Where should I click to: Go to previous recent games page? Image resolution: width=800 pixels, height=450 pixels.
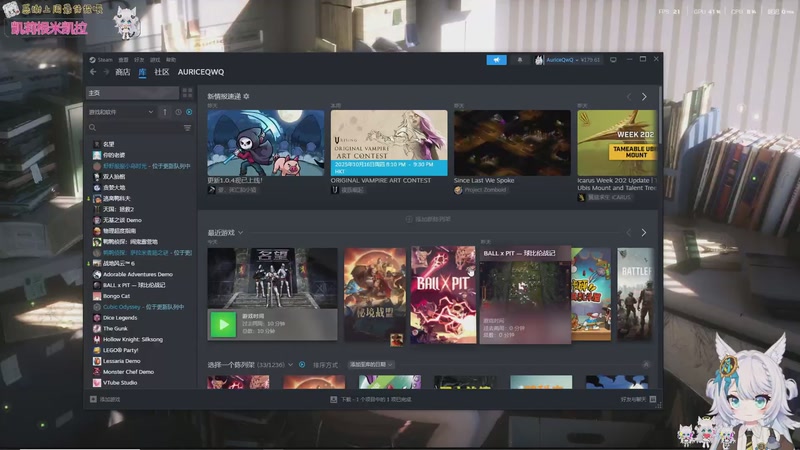[x=629, y=233]
